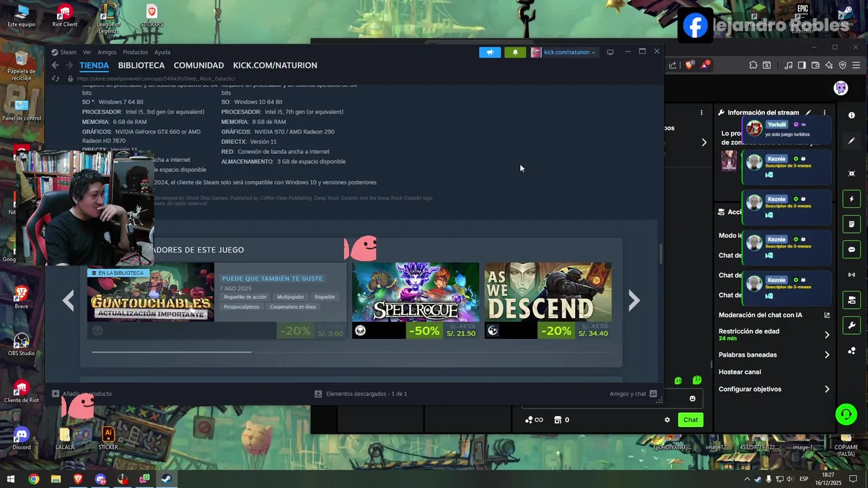Open the Steam Big Picture mode icon
The height and width of the screenshot is (488, 868).
[x=610, y=52]
